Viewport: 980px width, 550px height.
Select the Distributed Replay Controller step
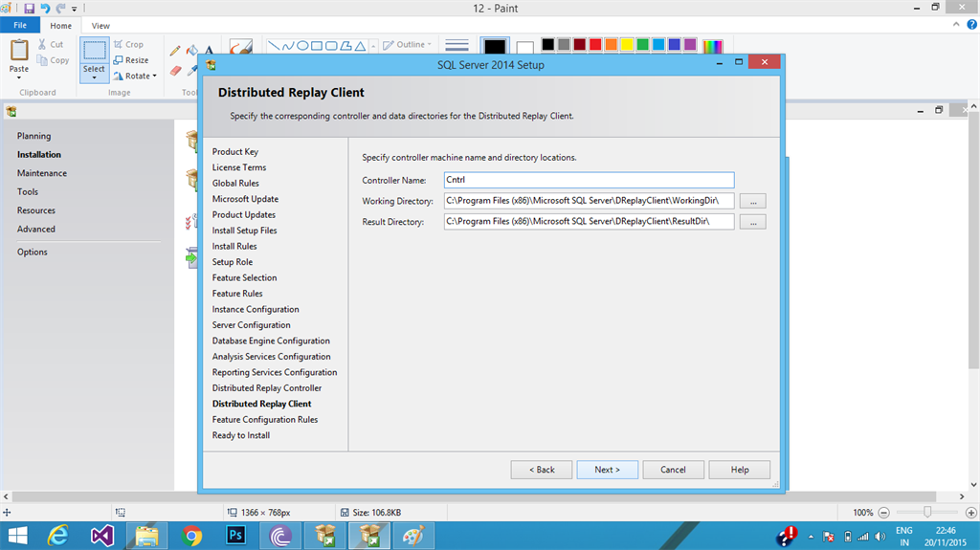pyautogui.click(x=267, y=387)
